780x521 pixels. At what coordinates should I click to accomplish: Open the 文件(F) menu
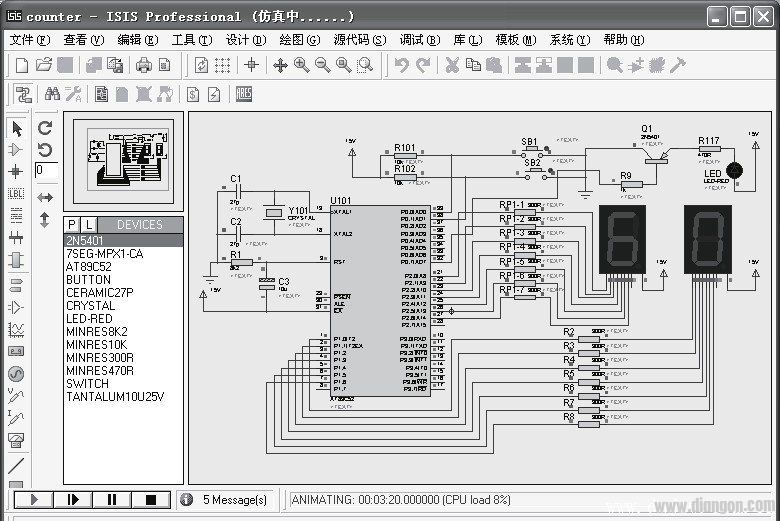point(30,40)
